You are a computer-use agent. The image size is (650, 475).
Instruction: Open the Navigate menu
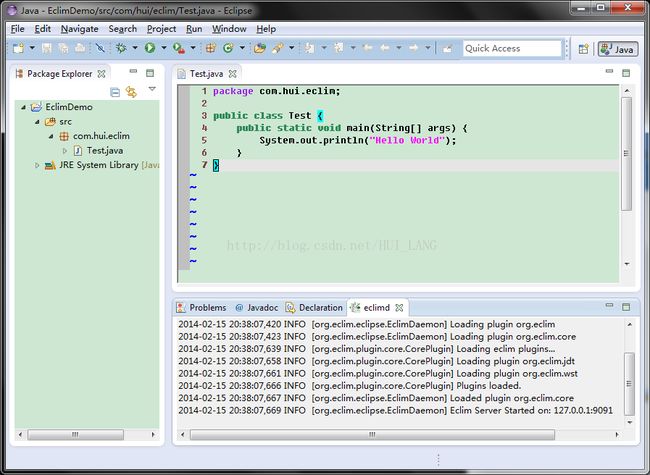(x=80, y=29)
